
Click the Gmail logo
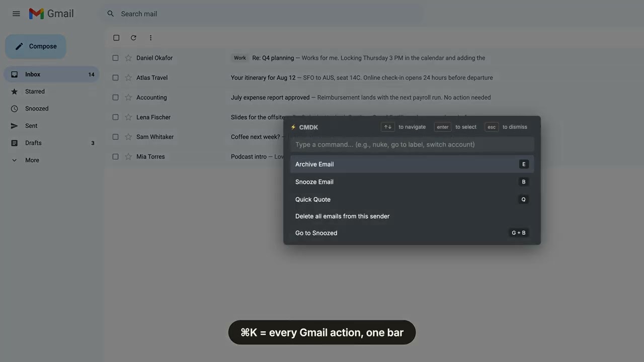click(x=51, y=14)
